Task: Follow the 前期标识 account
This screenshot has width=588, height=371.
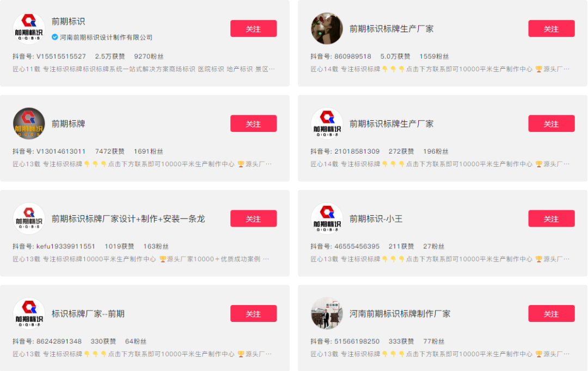Action: pyautogui.click(x=254, y=28)
